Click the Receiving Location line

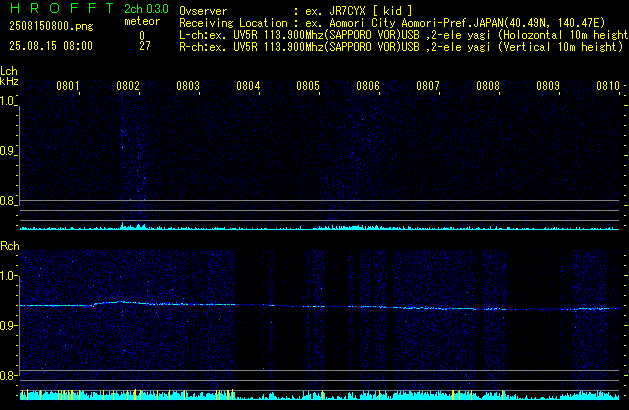click(392, 23)
